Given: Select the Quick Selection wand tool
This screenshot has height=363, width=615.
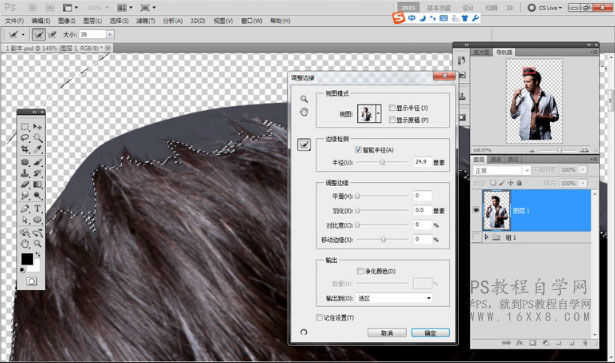Looking at the screenshot, I should tap(38, 138).
